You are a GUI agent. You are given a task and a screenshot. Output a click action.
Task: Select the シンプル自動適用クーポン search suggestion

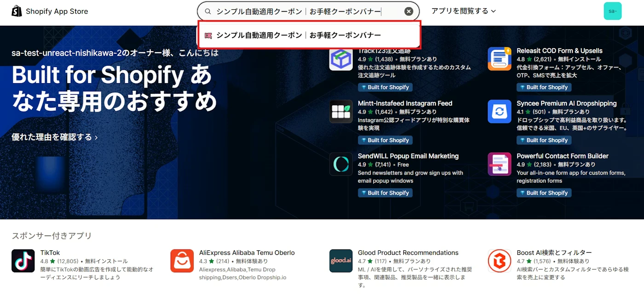click(309, 35)
